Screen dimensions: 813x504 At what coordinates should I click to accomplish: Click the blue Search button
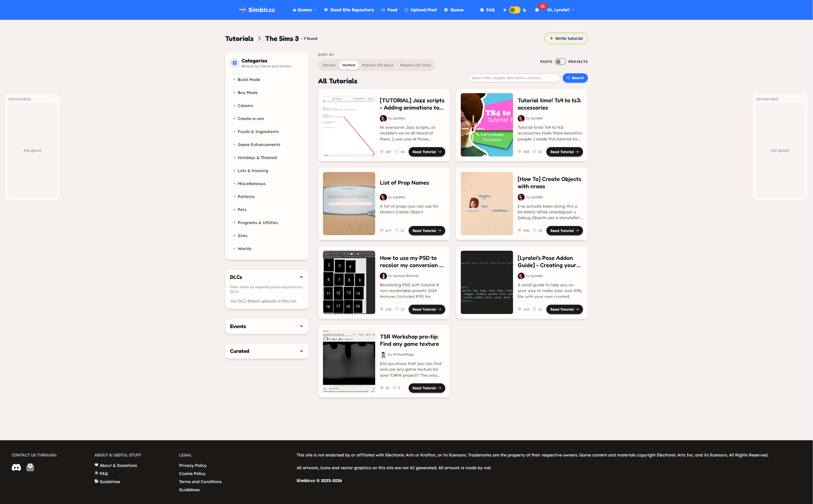[575, 78]
